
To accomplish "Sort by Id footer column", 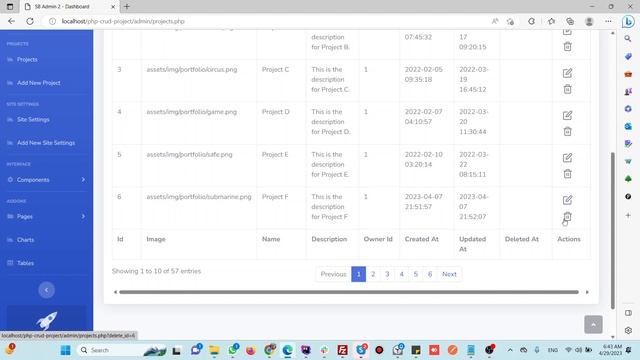I will pos(120,239).
